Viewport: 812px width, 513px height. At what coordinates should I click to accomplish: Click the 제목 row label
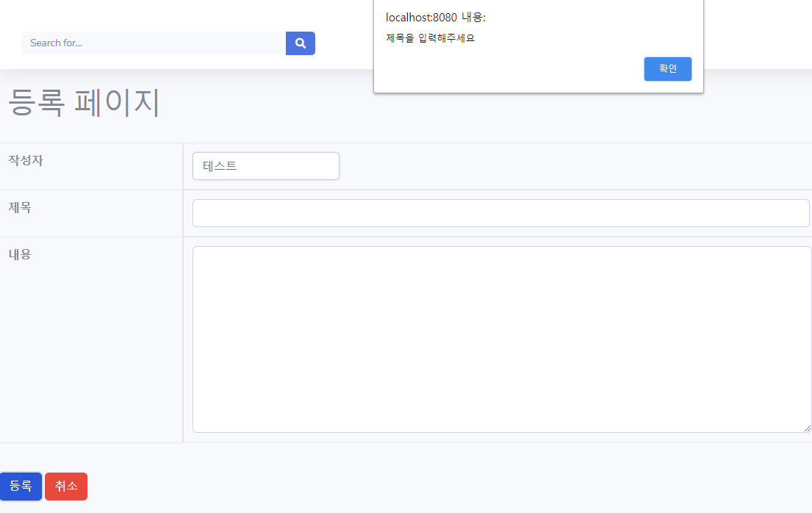20,207
